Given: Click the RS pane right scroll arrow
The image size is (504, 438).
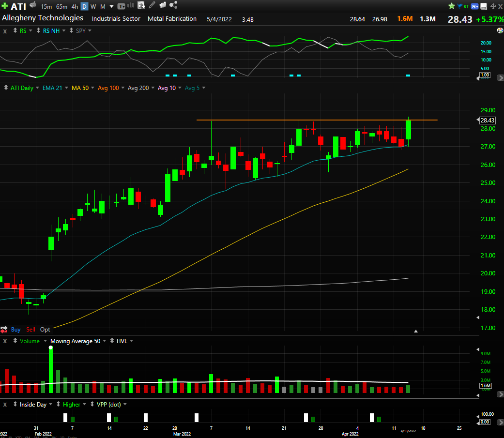Looking at the screenshot, I should coord(500,78).
